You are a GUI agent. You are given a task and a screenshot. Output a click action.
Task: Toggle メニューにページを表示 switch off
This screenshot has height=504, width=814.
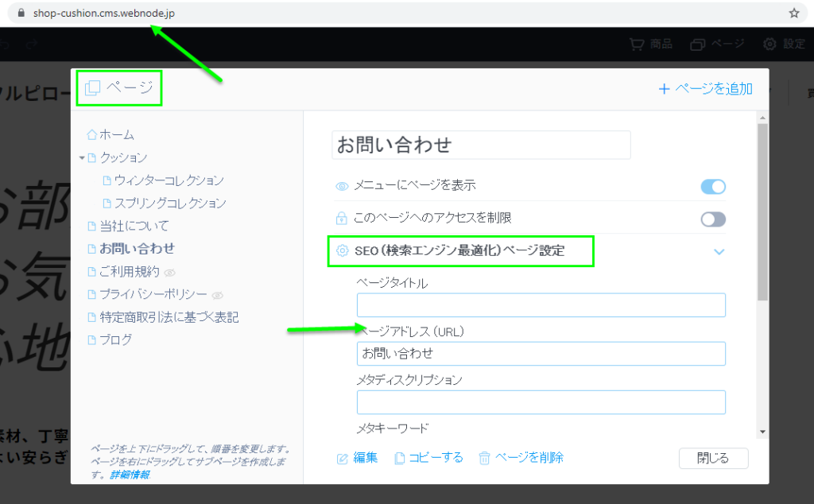coord(713,187)
